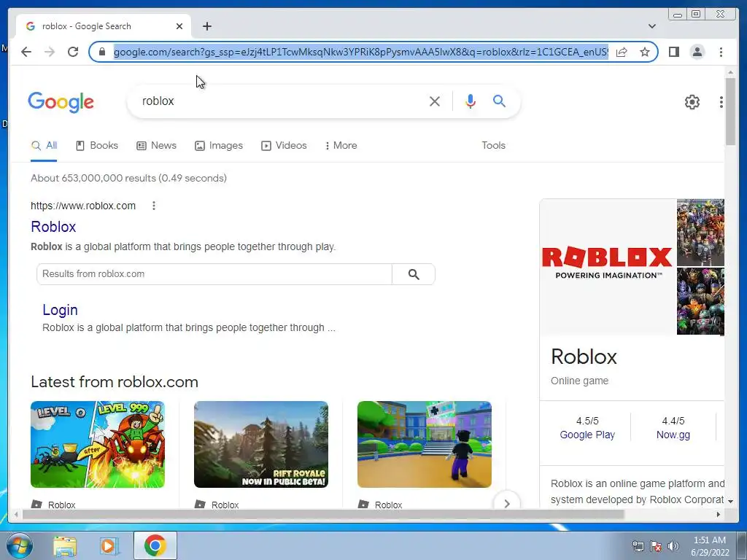Switch to the News tab
This screenshot has width=747, height=560.
(156, 146)
